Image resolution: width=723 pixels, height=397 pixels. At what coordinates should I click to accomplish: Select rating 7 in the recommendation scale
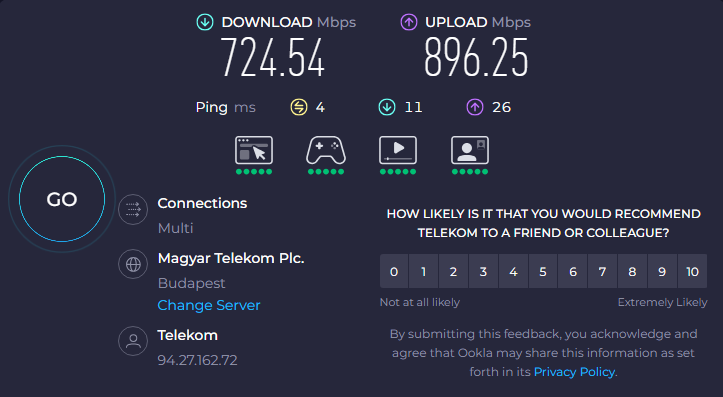(602, 271)
